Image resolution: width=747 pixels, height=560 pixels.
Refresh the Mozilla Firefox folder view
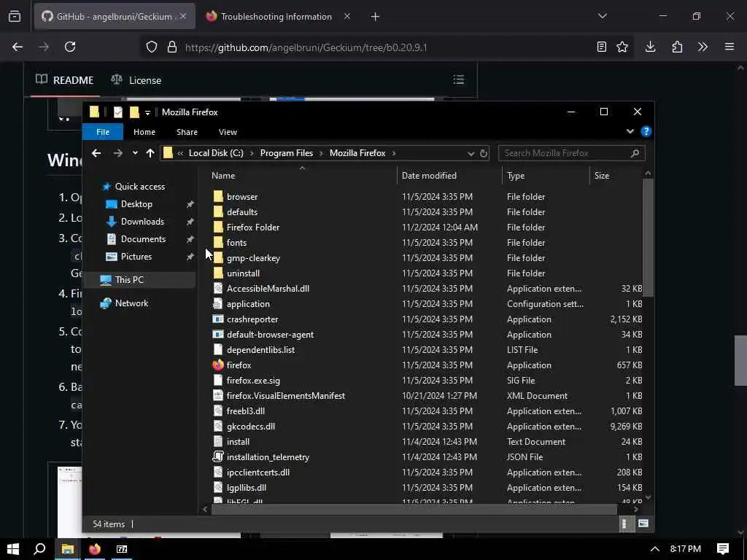pos(484,153)
